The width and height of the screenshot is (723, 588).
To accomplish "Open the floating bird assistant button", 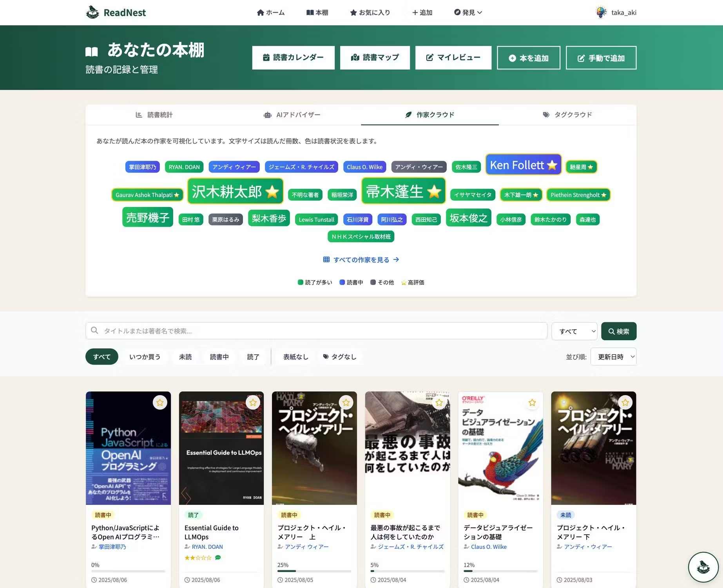I will [703, 567].
